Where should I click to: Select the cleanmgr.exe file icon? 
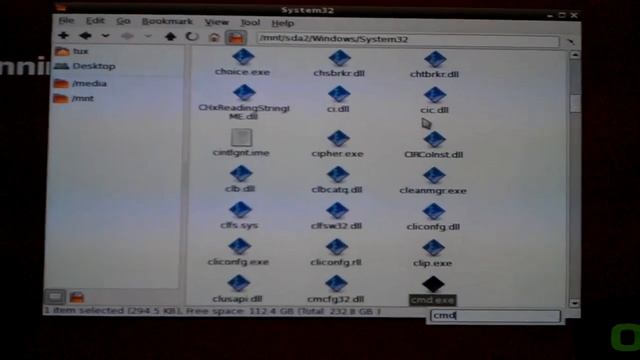click(433, 176)
